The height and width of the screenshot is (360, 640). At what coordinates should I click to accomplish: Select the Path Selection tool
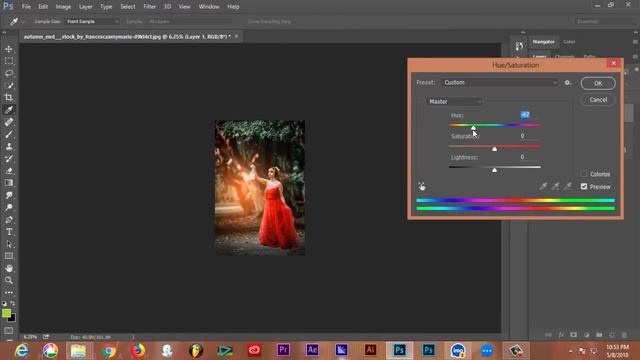pos(9,244)
